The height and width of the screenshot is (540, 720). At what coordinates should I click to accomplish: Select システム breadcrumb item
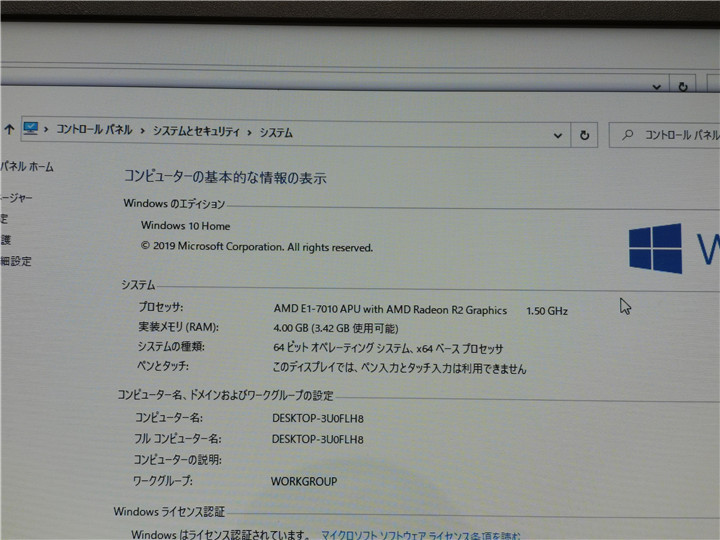pos(276,133)
